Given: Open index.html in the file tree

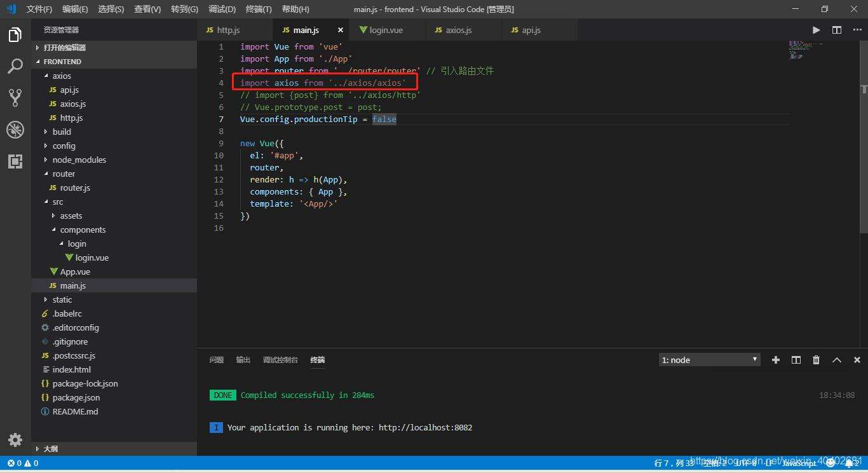Looking at the screenshot, I should tap(114, 369).
